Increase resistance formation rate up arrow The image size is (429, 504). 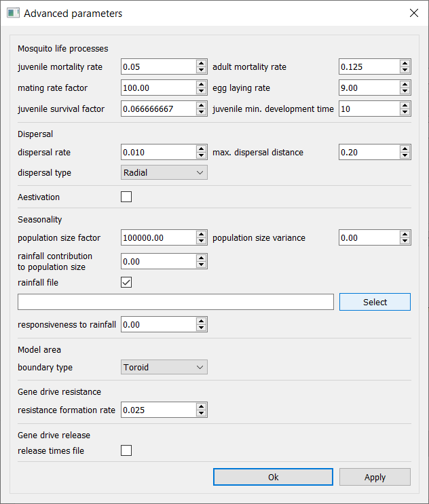pos(202,406)
